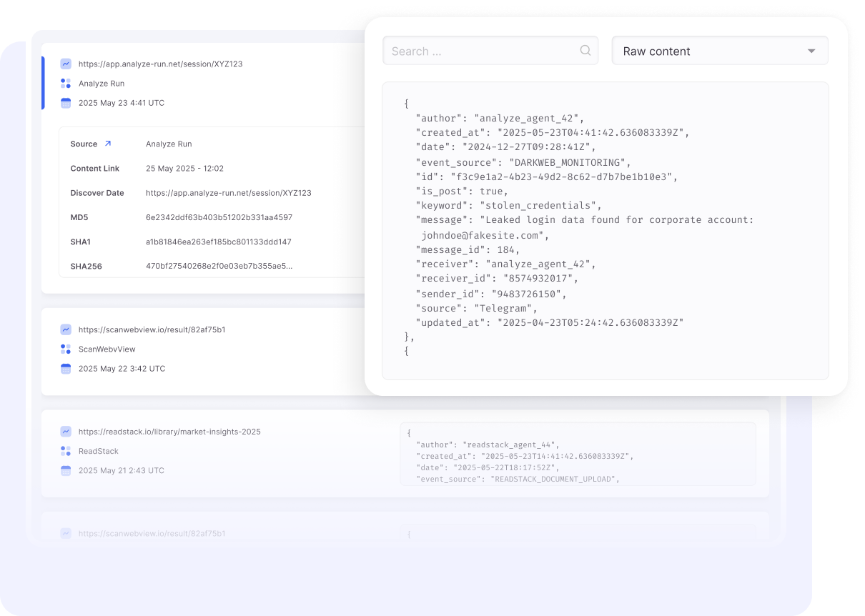Click the "event_source": "DARKWEB_MONITORING" line
This screenshot has height=616, width=865.
(x=523, y=162)
